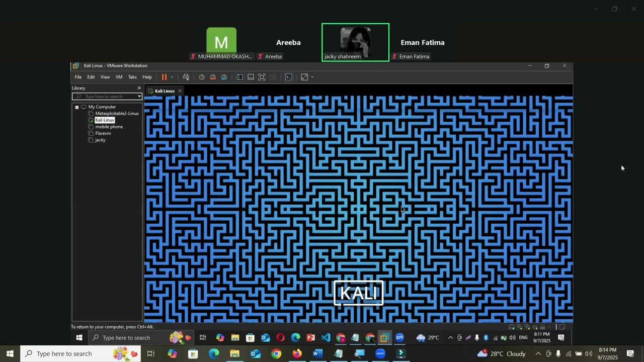Open the File menu in VMware
This screenshot has height=362, width=644.
click(x=78, y=77)
